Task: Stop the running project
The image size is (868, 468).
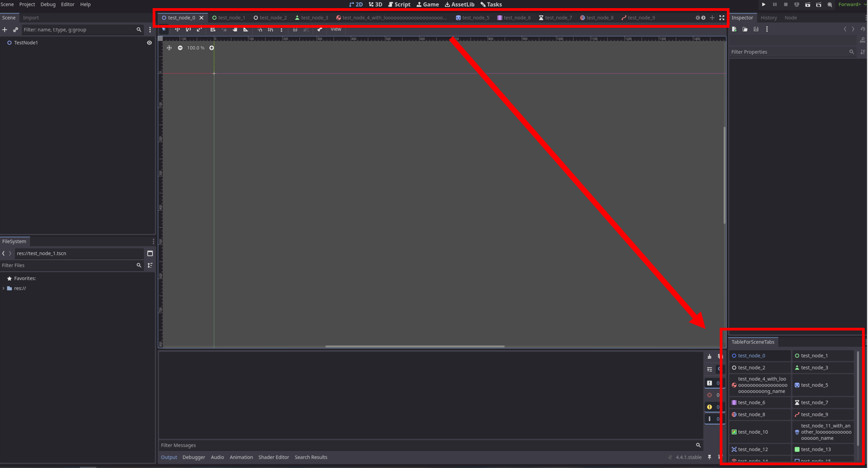Action: 785,4
